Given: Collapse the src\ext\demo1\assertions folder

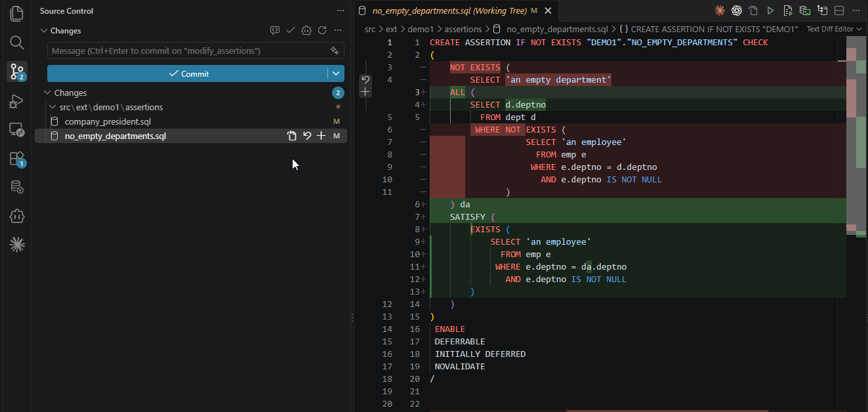Looking at the screenshot, I should point(53,107).
